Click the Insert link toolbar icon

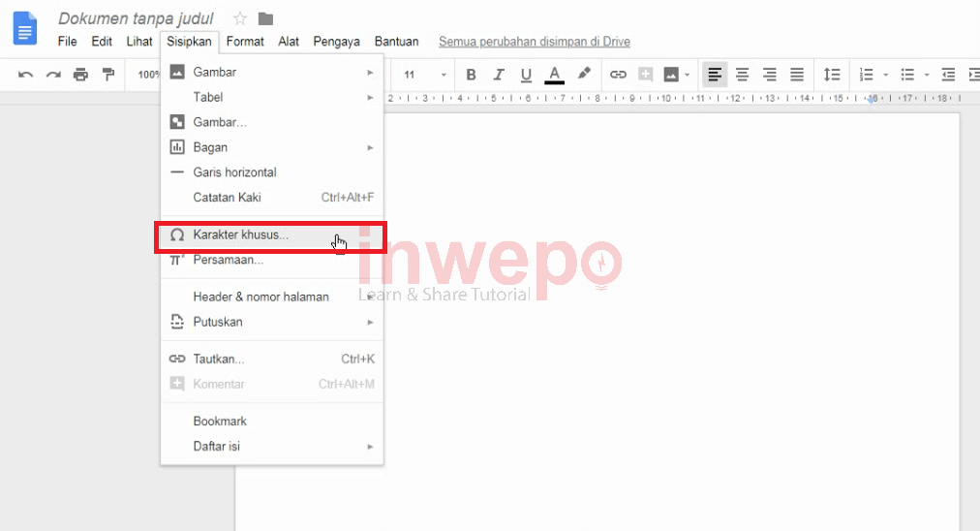click(618, 75)
